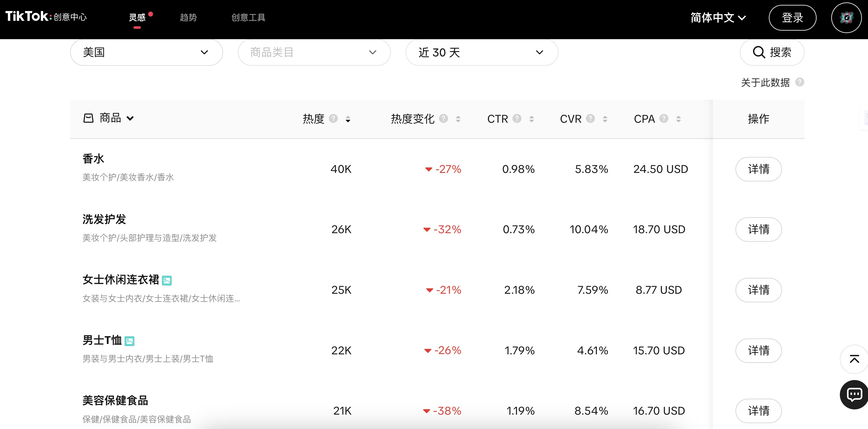Open the image preview icon beside 女士休闲连衣裙
This screenshot has height=429, width=868.
(x=167, y=280)
